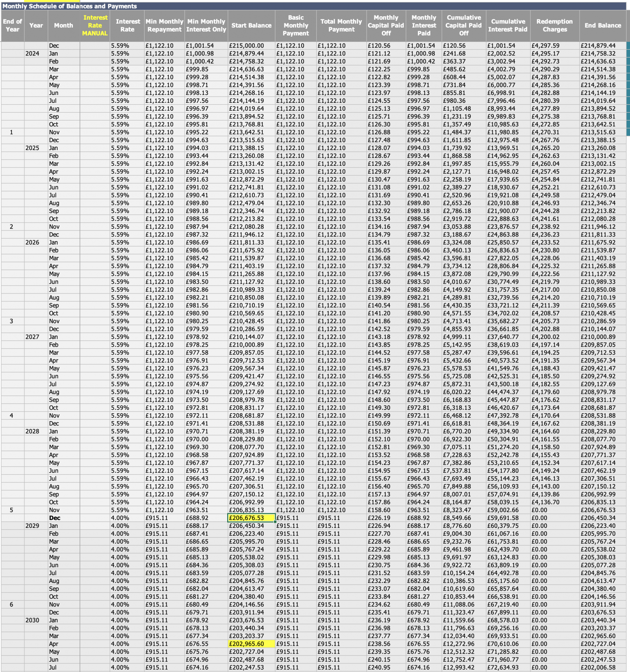This screenshot has height=672, width=630.
Task: Select End of Year cell '6'
Action: click(x=13, y=605)
